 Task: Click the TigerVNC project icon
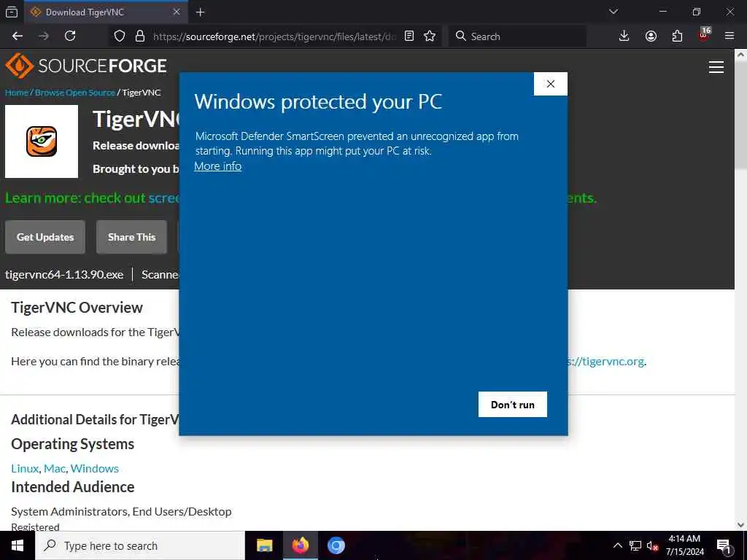pyautogui.click(x=42, y=141)
